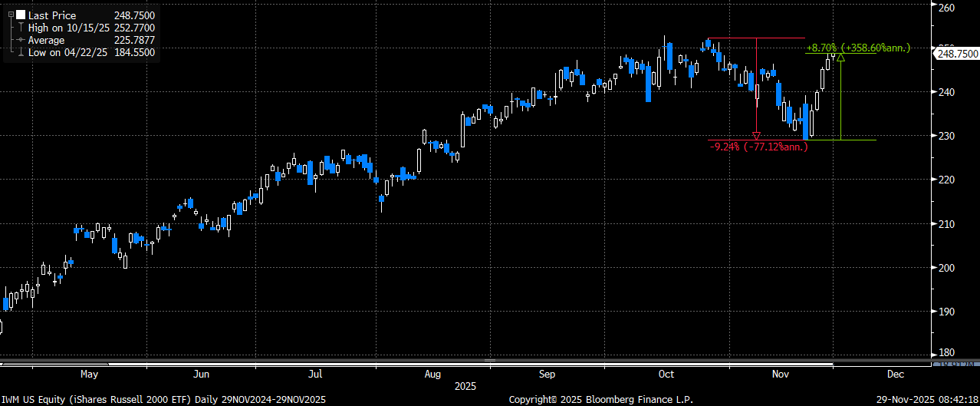Screen dimensions: 980x406
Task: Click the 2025 year label below axis
Action: (465, 386)
